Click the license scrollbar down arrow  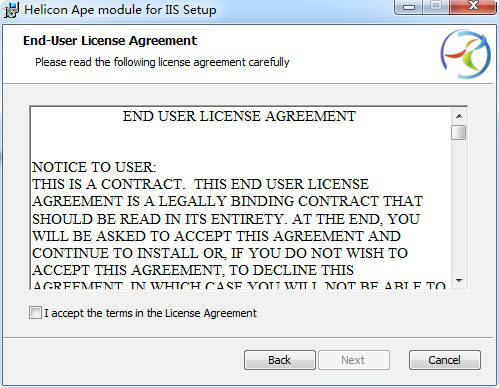click(459, 281)
